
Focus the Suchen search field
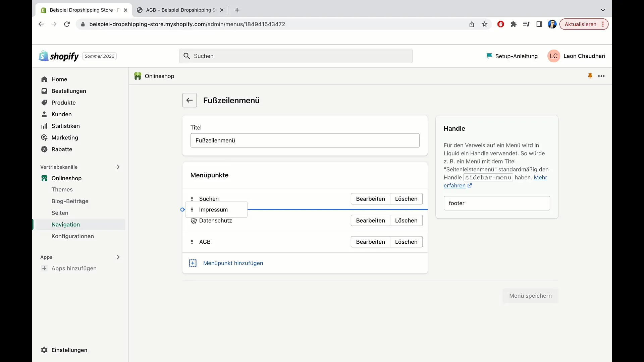click(296, 56)
